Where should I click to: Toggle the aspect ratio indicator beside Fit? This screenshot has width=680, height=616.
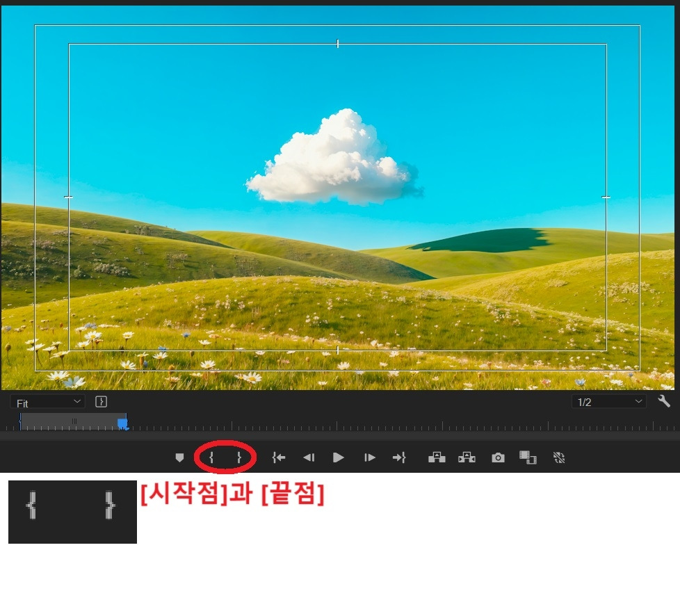[100, 402]
